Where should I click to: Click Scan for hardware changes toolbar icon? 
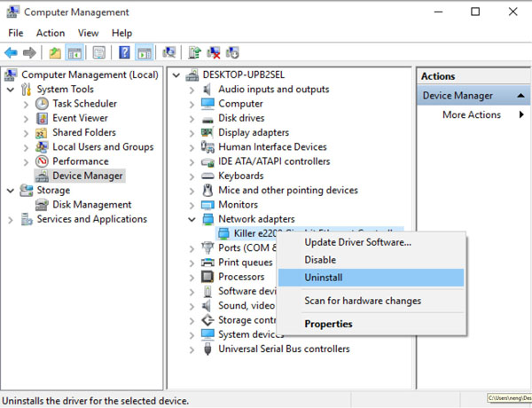coord(168,53)
